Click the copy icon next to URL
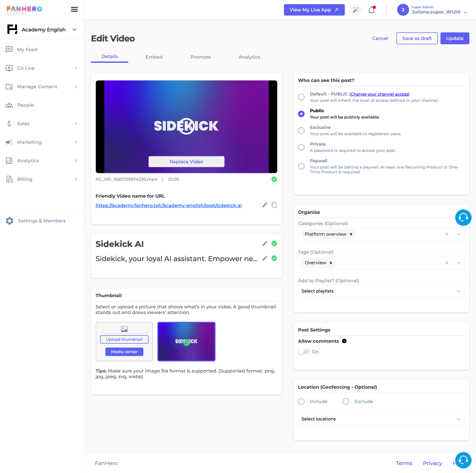 tap(274, 205)
